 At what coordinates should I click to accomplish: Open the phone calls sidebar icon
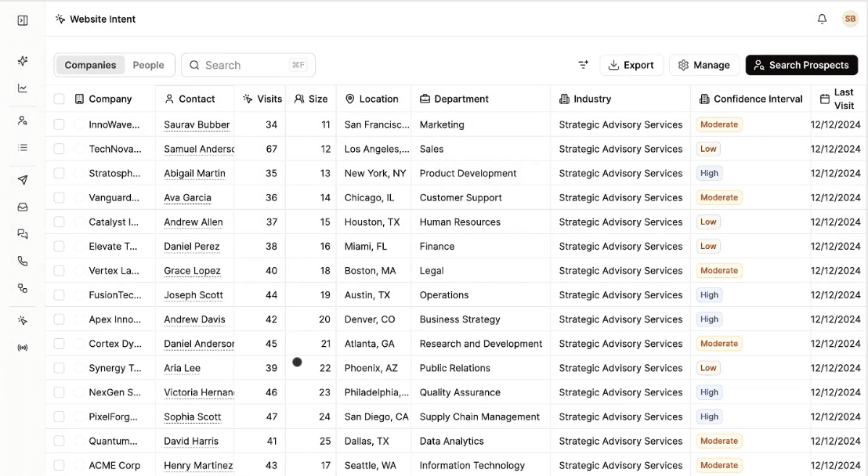click(23, 261)
